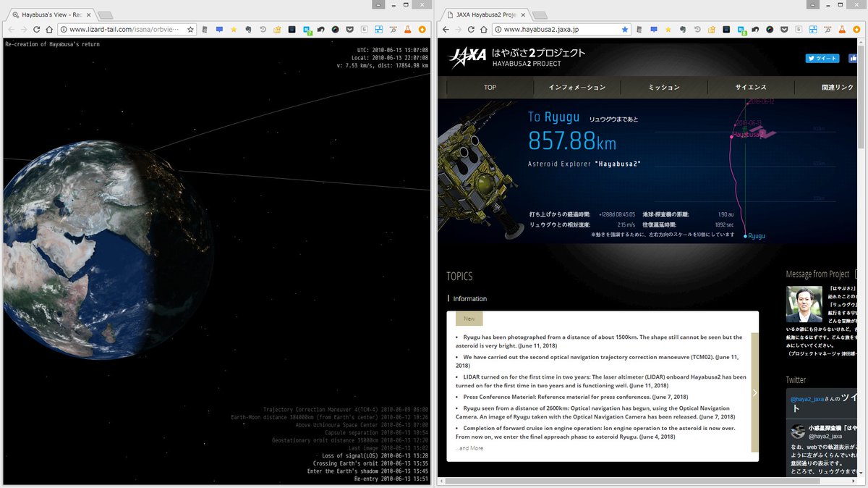Select the JAXA Hayabusa2 Project browser tab
868x488 pixels.
[486, 14]
